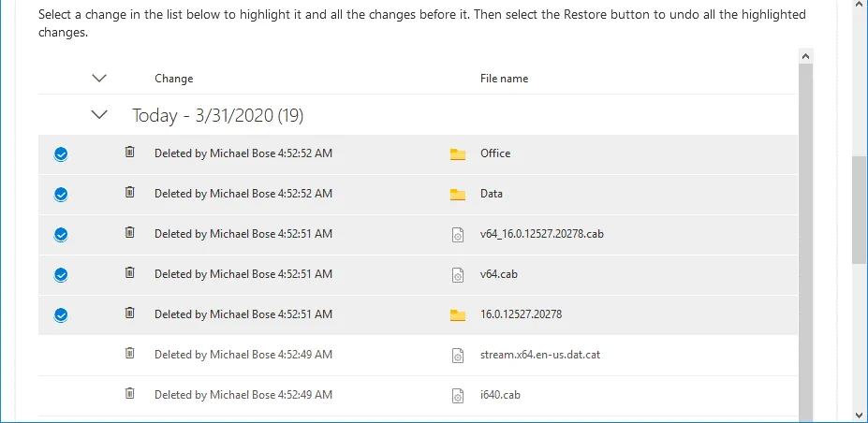Click the trash icon in the Office row
The width and height of the screenshot is (868, 423).
(x=130, y=153)
